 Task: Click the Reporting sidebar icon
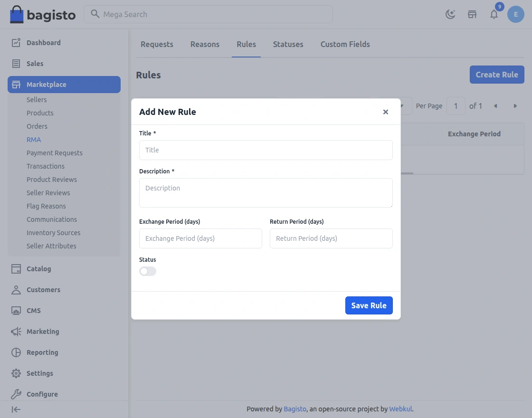(16, 352)
